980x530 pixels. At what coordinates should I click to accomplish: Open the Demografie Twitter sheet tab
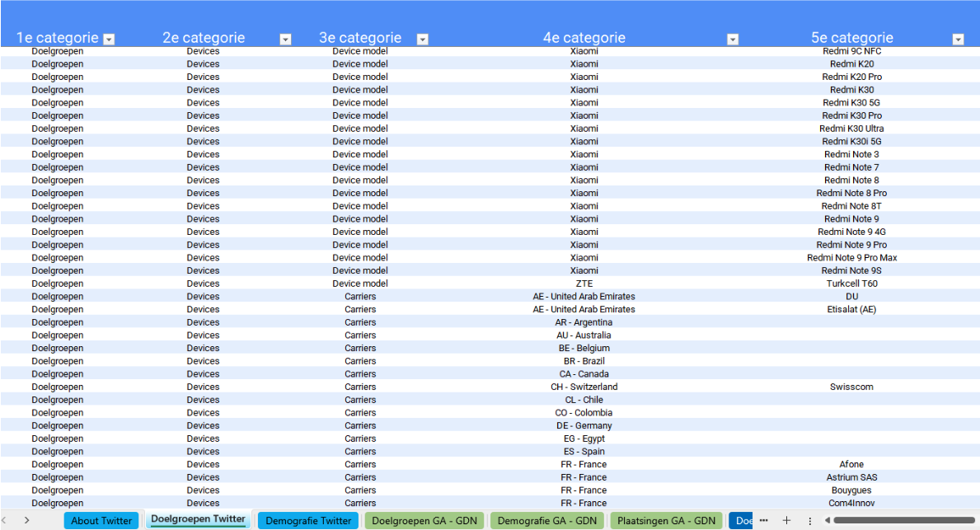point(308,521)
